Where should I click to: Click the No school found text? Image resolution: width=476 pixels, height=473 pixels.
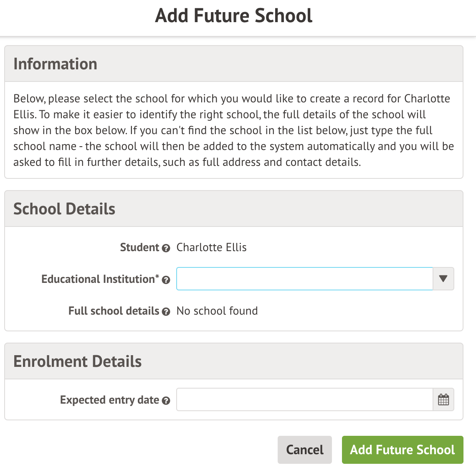217,311
